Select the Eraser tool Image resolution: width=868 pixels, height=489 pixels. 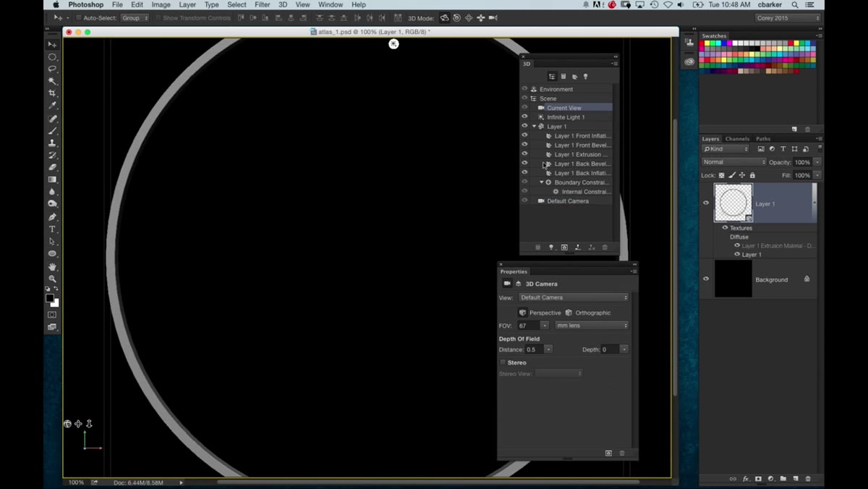tap(52, 167)
